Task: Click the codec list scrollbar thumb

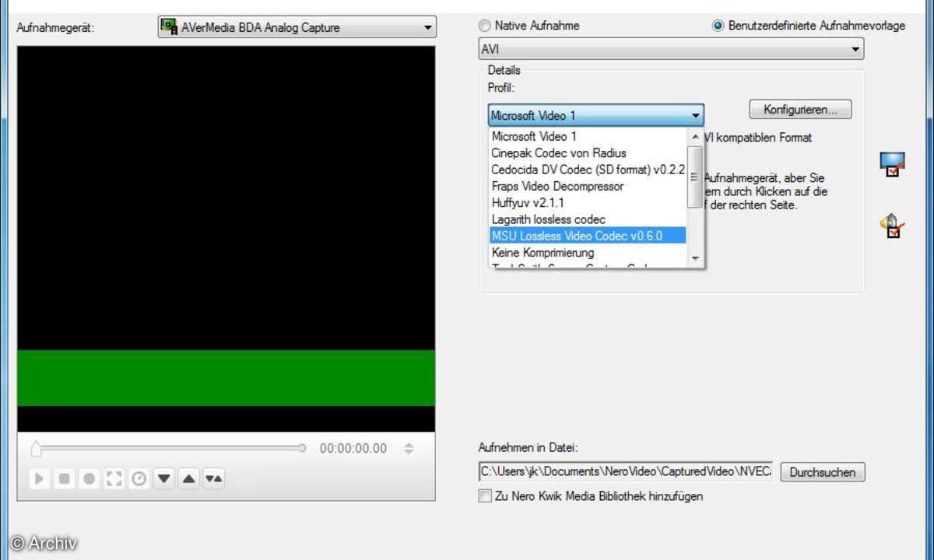Action: tap(695, 177)
